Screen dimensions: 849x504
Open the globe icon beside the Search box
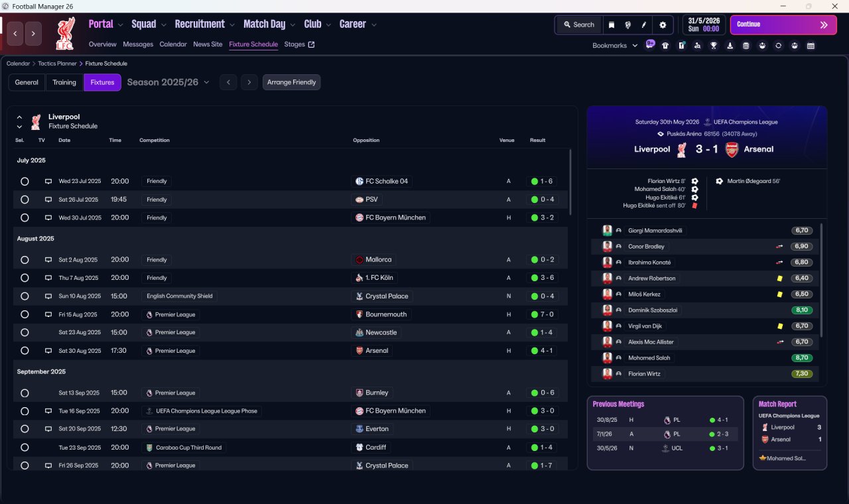(x=627, y=25)
